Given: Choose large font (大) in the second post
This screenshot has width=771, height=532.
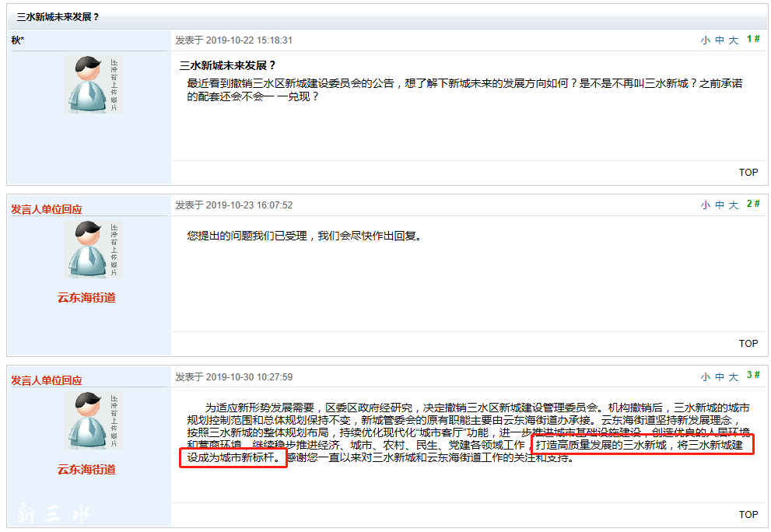Looking at the screenshot, I should pyautogui.click(x=733, y=205).
